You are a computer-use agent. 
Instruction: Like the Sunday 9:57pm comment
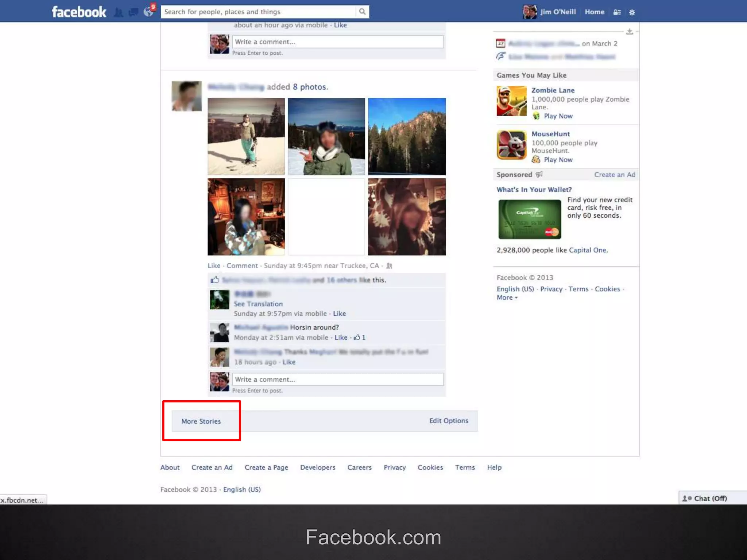coord(339,314)
